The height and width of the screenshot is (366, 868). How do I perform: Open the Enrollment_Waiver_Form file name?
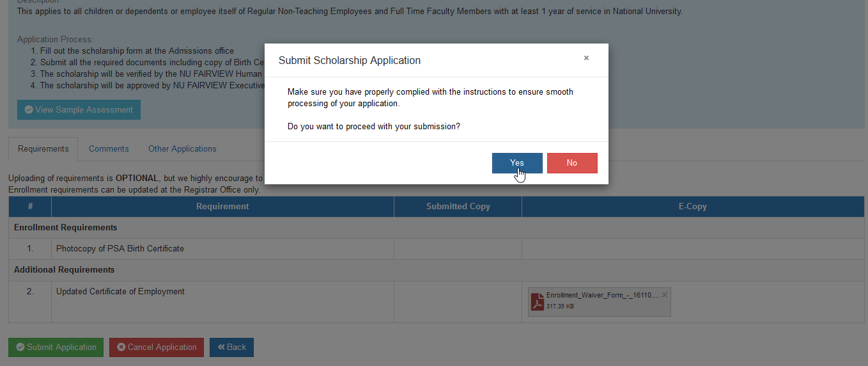[x=603, y=296]
